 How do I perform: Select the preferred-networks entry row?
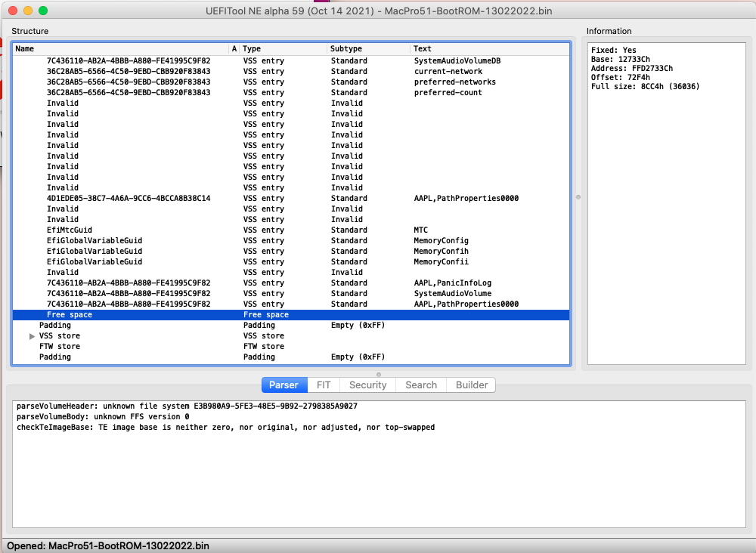pyautogui.click(x=291, y=82)
